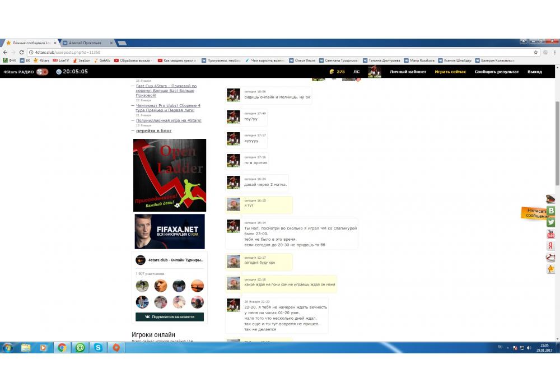Open Skype from the Windows taskbar
The image size is (560, 392).
click(x=99, y=348)
